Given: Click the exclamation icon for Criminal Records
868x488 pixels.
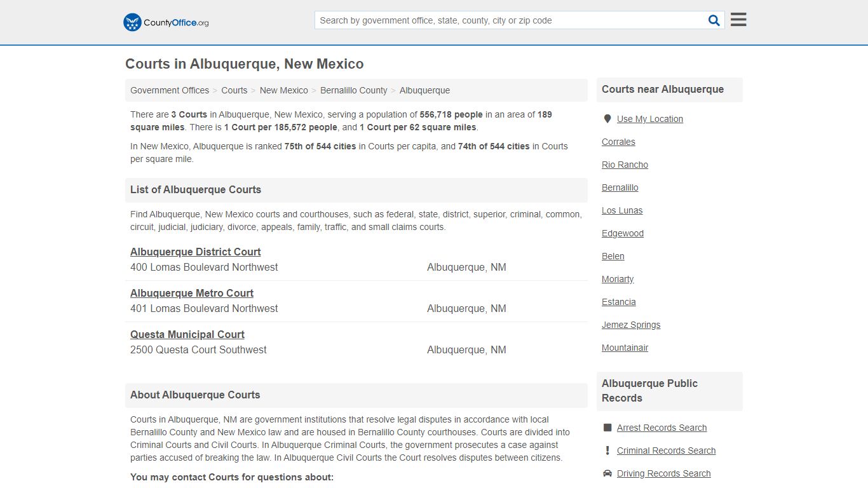Looking at the screenshot, I should (x=607, y=451).
